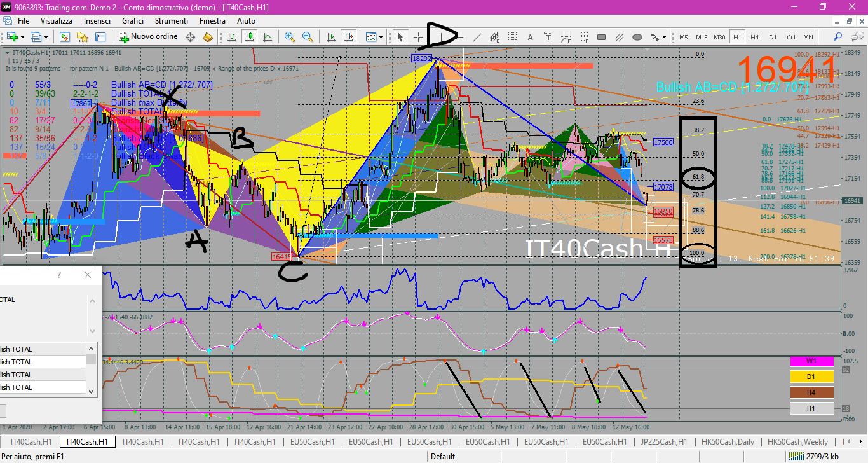The image size is (868, 463).
Task: Click the Nuovo ordine button
Action: pos(149,37)
